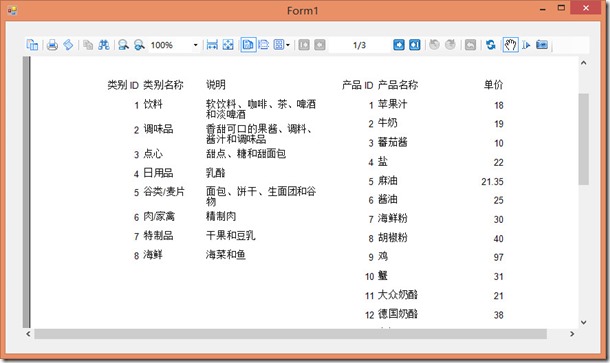610x363 pixels.
Task: Open Find with the binoculars icon
Action: point(104,45)
